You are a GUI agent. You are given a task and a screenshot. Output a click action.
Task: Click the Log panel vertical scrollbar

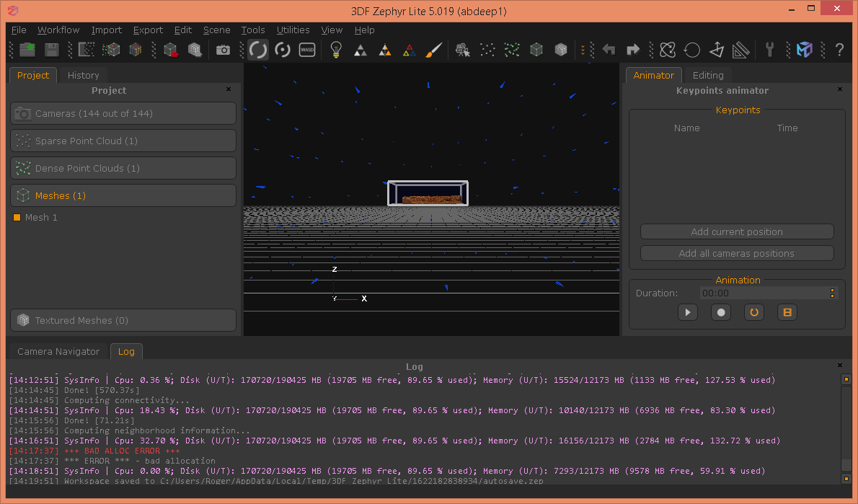tap(846, 428)
